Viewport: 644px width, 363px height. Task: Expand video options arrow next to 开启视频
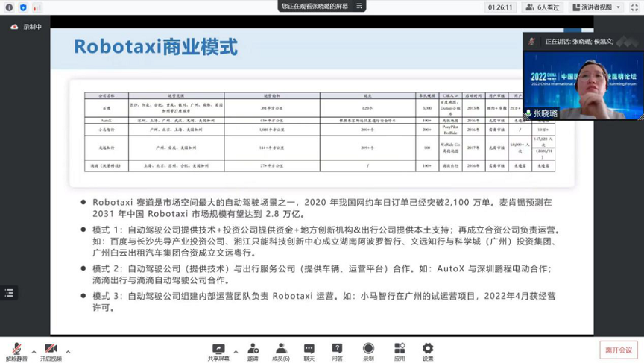[68, 352]
